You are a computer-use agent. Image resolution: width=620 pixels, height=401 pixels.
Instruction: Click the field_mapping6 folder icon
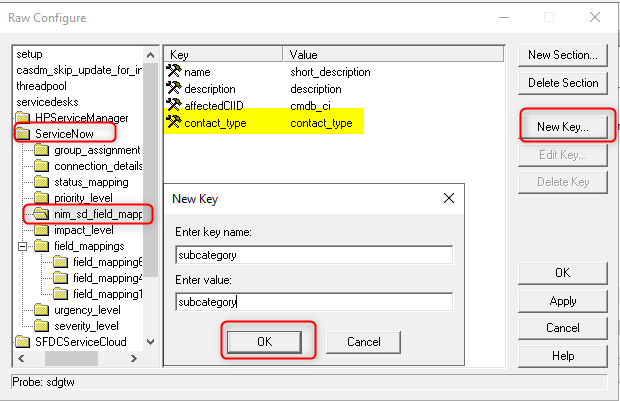[x=60, y=262]
